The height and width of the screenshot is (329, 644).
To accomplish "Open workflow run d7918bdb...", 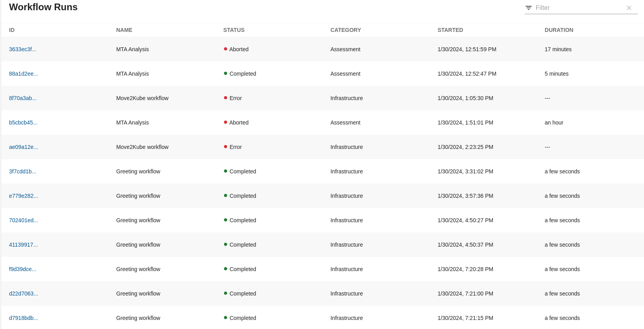I will [x=24, y=318].
